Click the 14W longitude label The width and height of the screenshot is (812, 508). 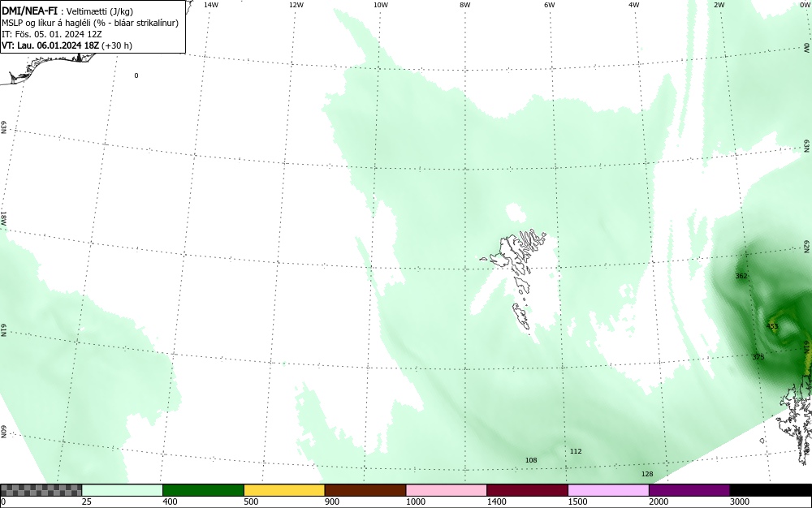[x=211, y=5]
